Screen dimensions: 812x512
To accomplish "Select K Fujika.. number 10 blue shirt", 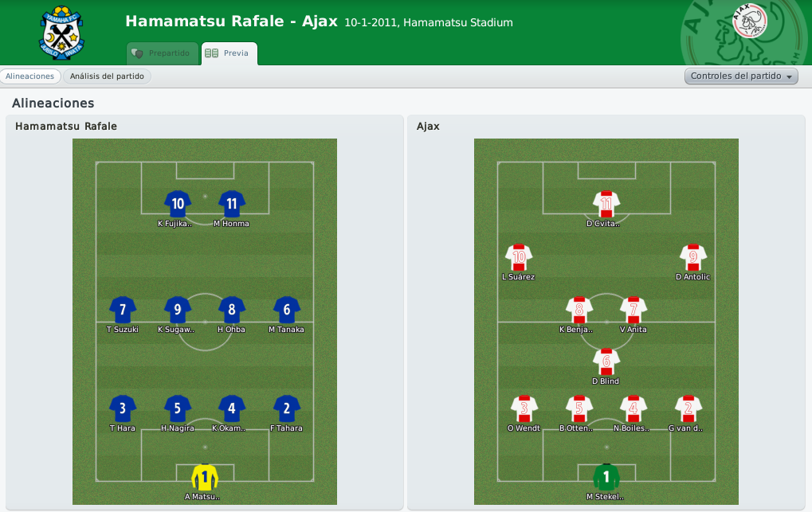I will point(178,204).
